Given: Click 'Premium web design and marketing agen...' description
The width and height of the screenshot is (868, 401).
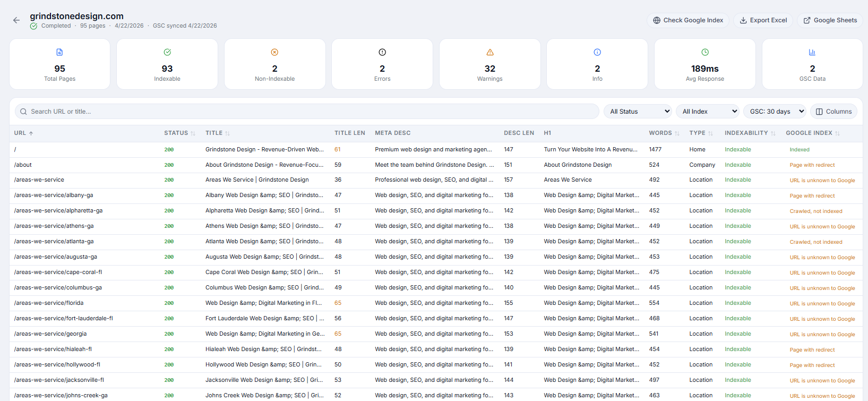Looking at the screenshot, I should (433, 149).
